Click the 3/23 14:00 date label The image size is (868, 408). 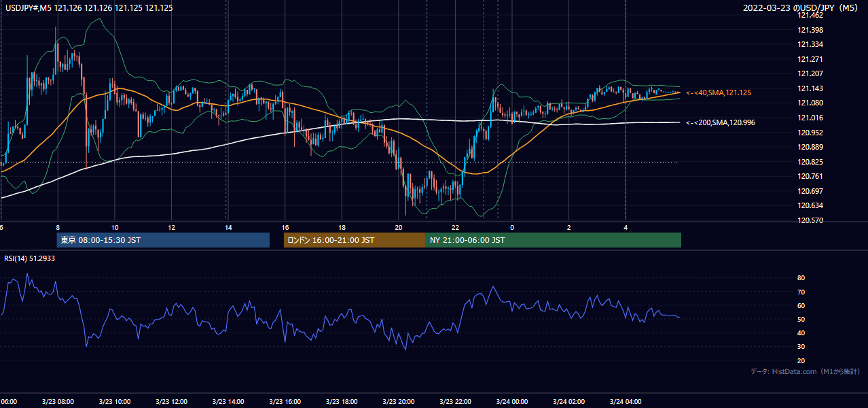pos(228,401)
